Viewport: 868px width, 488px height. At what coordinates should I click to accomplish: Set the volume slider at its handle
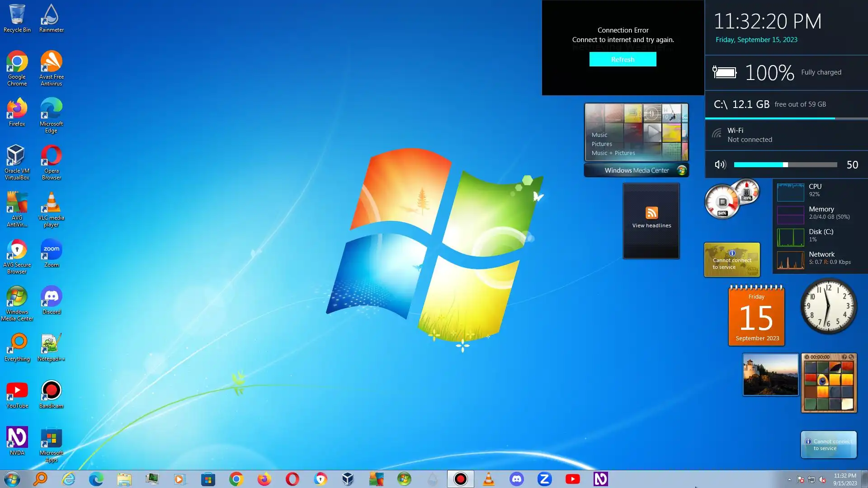coord(785,165)
